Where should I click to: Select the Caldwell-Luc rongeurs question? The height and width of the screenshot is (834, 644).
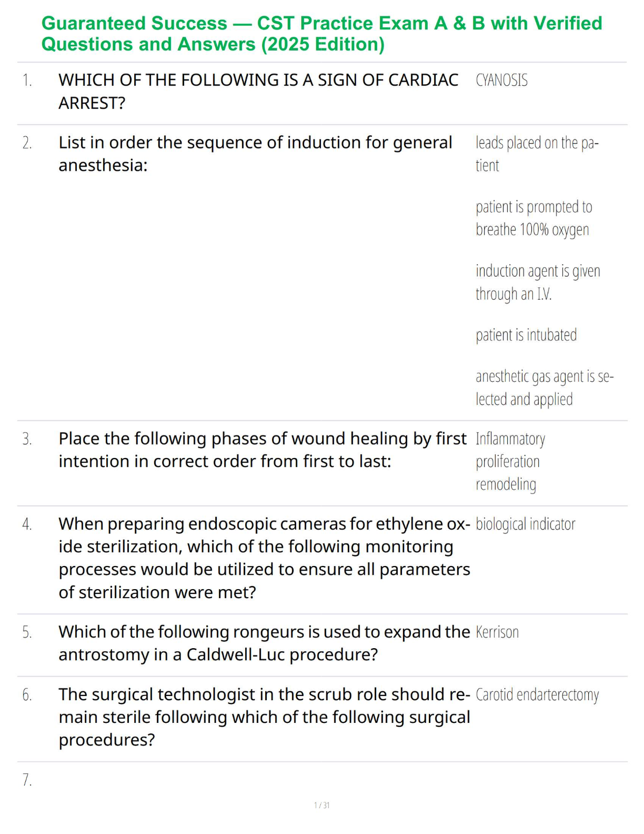(264, 643)
